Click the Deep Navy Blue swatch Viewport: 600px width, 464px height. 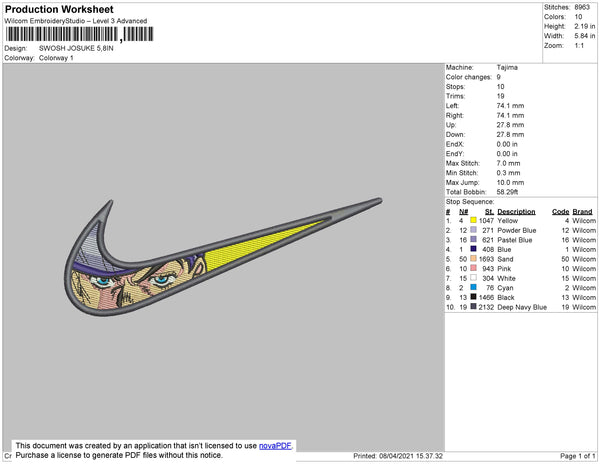pos(473,306)
